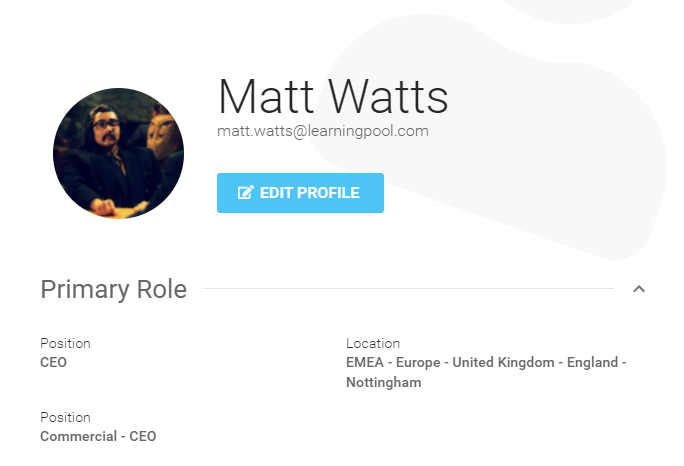Click the divider line beside Primary Role

click(408, 289)
